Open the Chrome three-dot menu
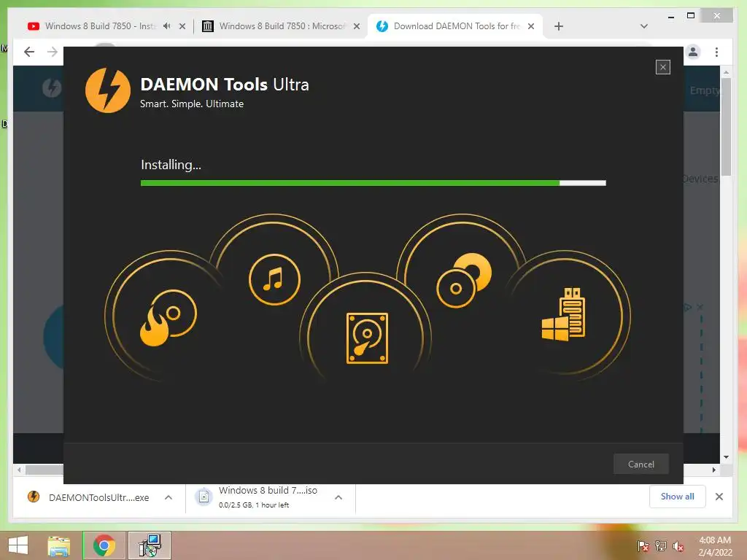747x560 pixels. [716, 52]
